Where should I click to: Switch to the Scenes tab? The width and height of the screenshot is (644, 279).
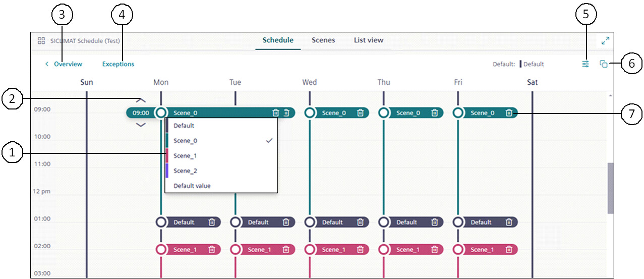click(323, 40)
